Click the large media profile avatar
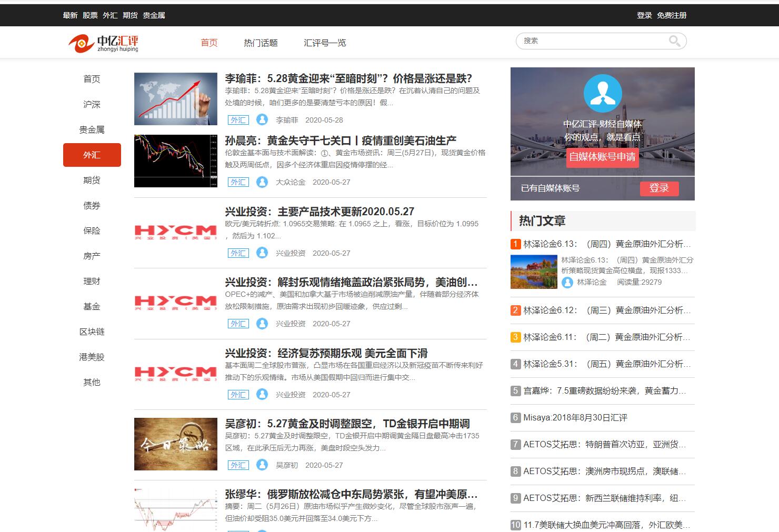The height and width of the screenshot is (532, 779). pyautogui.click(x=603, y=94)
